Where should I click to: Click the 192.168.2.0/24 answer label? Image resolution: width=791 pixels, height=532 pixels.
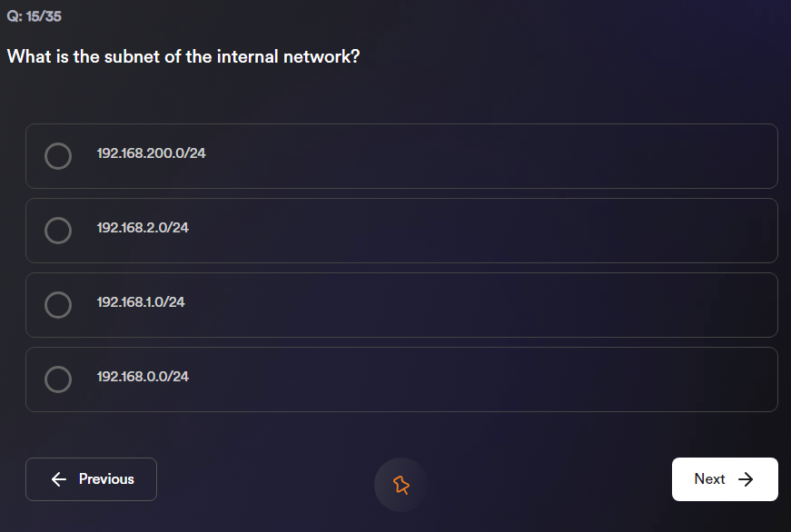pos(143,228)
